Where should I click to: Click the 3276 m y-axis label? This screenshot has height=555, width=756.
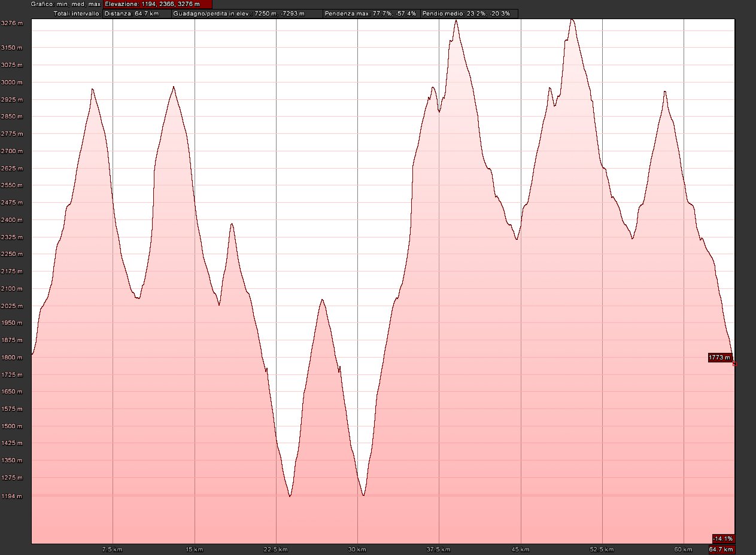(12, 23)
